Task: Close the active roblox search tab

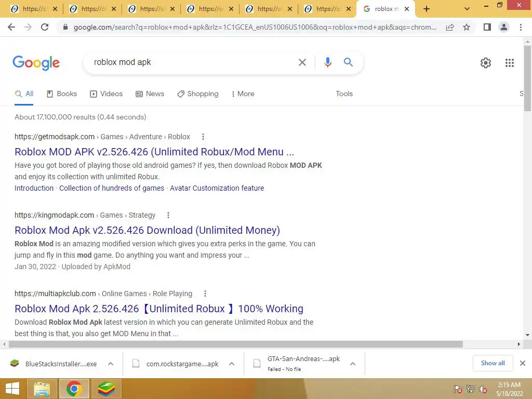Action: click(x=407, y=9)
